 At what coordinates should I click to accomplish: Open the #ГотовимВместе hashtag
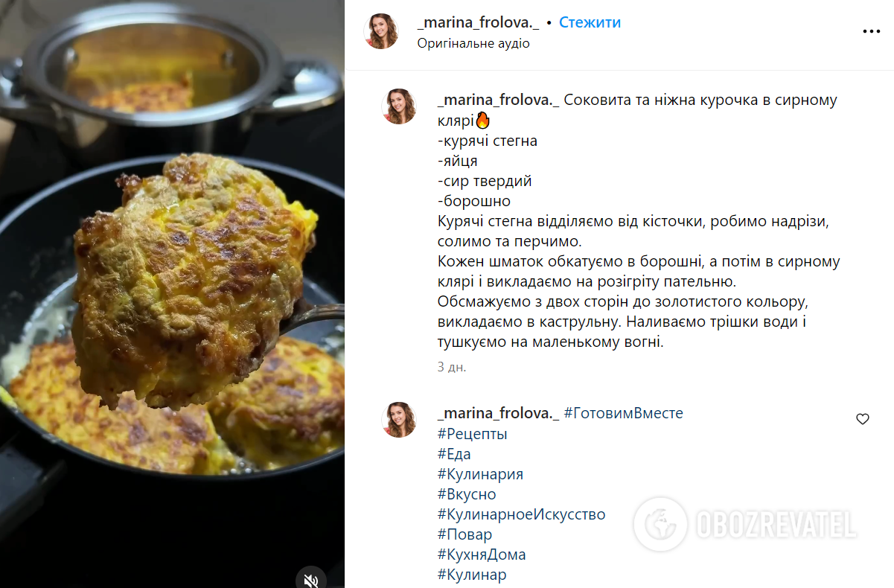coord(623,413)
